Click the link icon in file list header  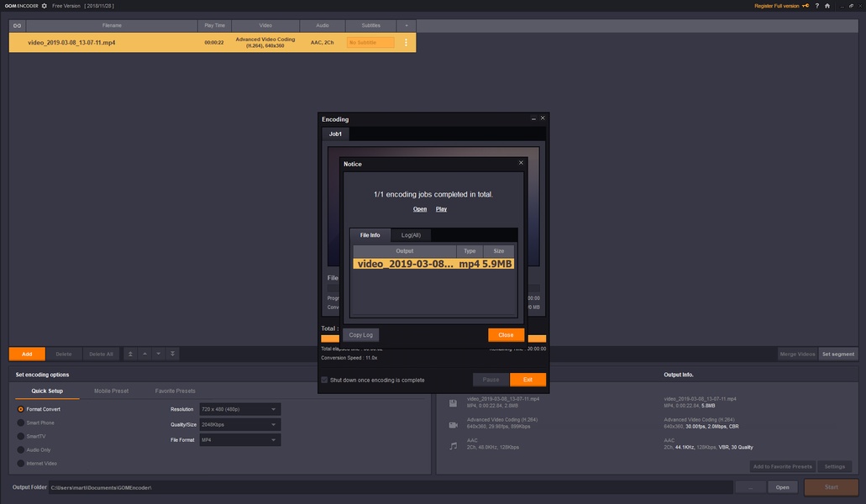17,26
